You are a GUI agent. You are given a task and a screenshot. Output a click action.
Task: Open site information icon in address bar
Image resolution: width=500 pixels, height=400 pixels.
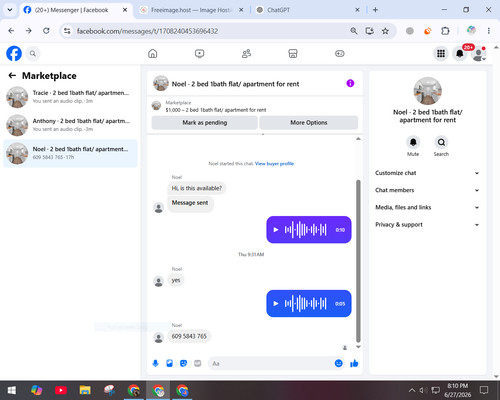[67, 31]
